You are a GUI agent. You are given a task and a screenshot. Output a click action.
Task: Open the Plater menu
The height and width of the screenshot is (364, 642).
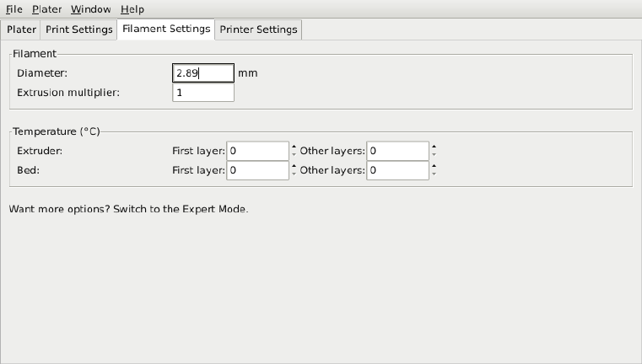pos(46,9)
